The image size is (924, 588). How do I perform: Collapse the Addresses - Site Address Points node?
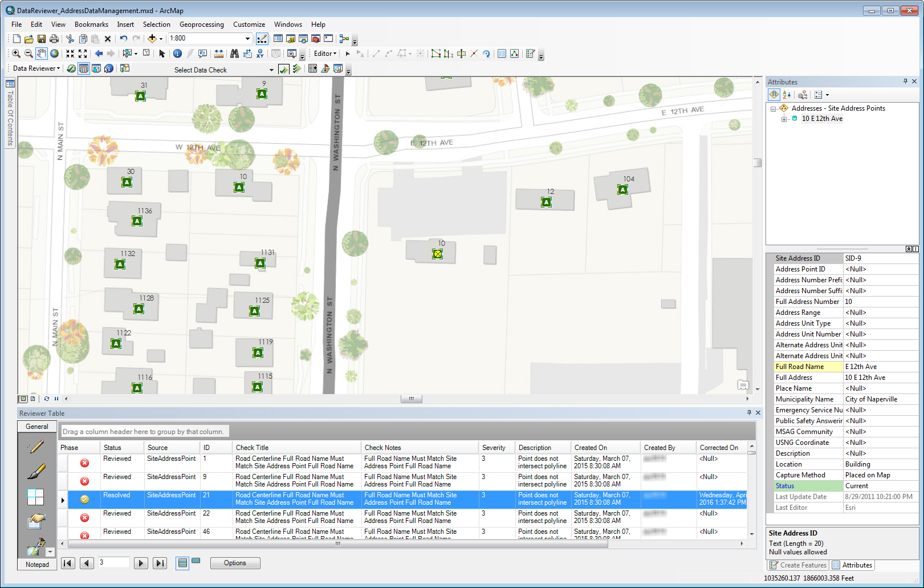(774, 108)
